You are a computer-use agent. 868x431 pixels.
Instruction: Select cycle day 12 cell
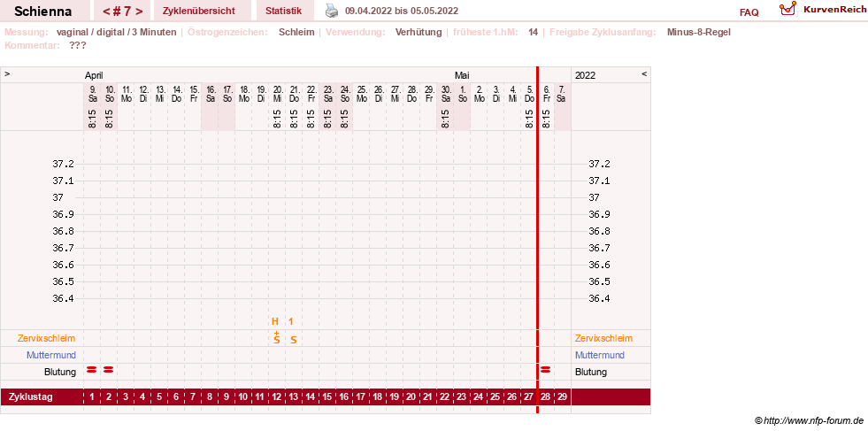tap(277, 396)
